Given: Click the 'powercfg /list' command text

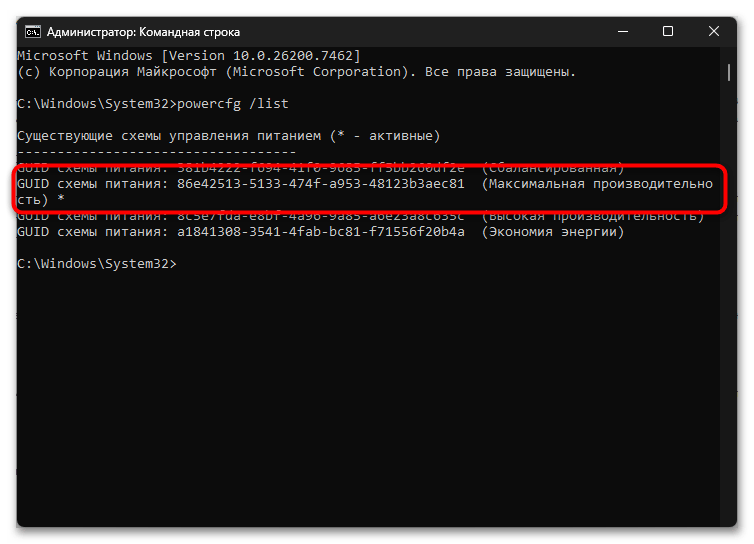Looking at the screenshot, I should point(233,104).
